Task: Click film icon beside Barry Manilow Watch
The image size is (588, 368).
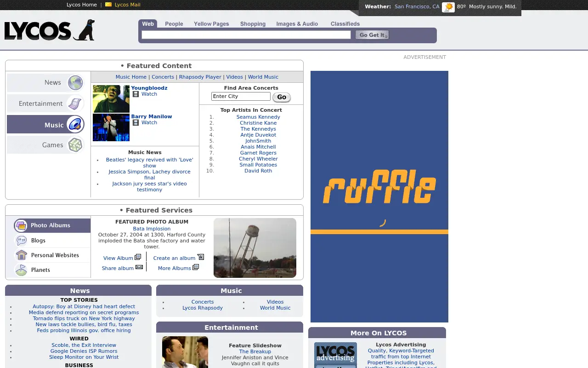Action: (136, 123)
